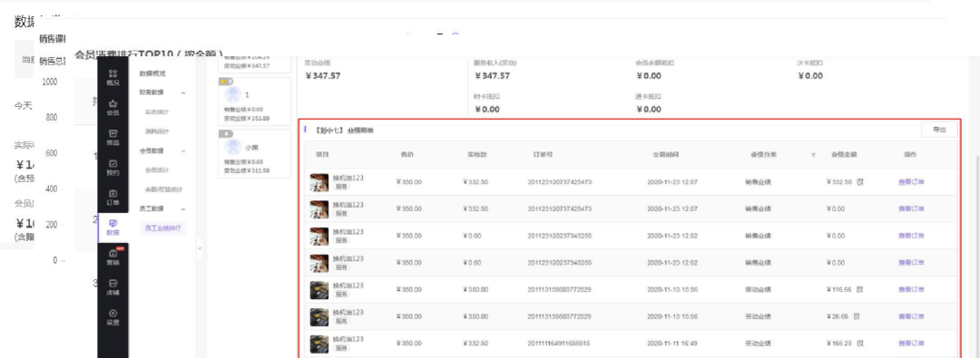Click order number 20111164911658515

click(x=559, y=343)
